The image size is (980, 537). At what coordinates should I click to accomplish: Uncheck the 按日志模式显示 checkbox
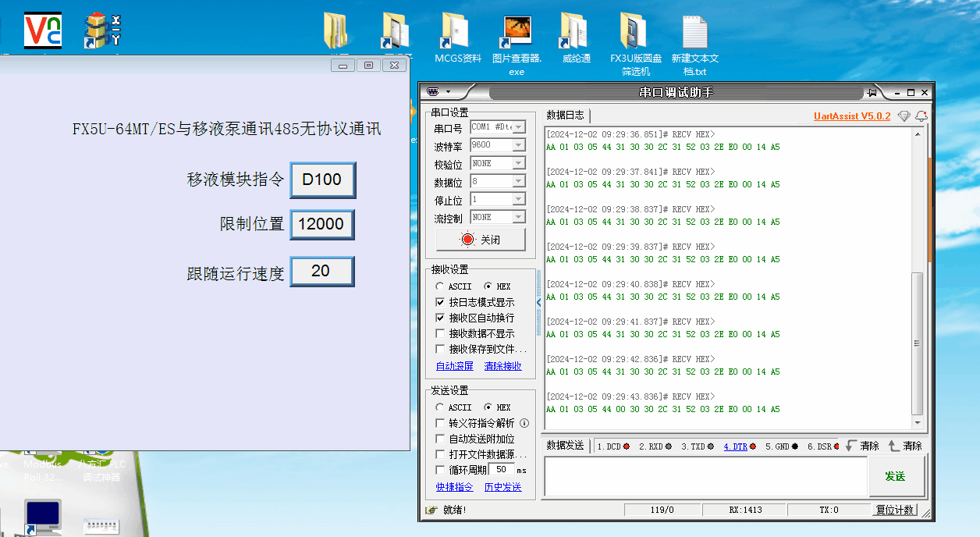441,302
